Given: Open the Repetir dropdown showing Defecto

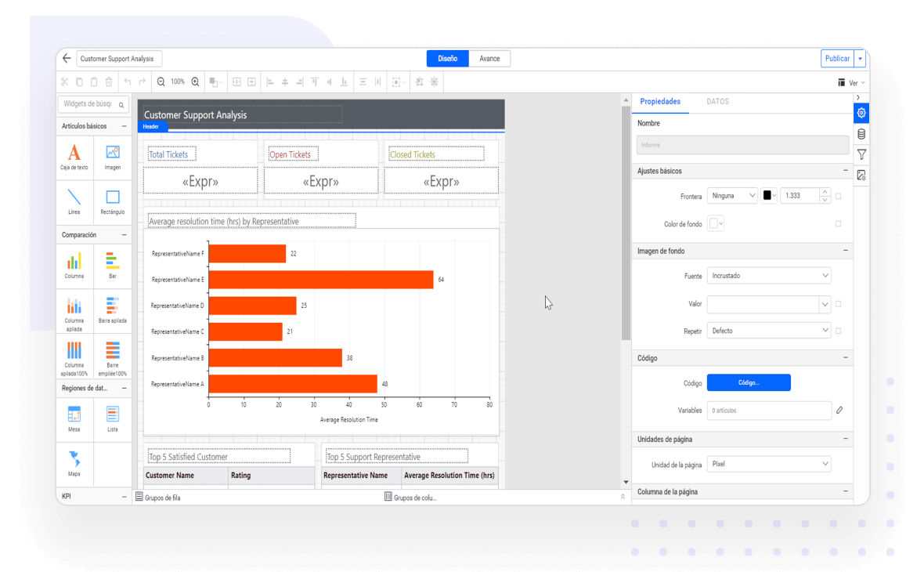Looking at the screenshot, I should (769, 331).
